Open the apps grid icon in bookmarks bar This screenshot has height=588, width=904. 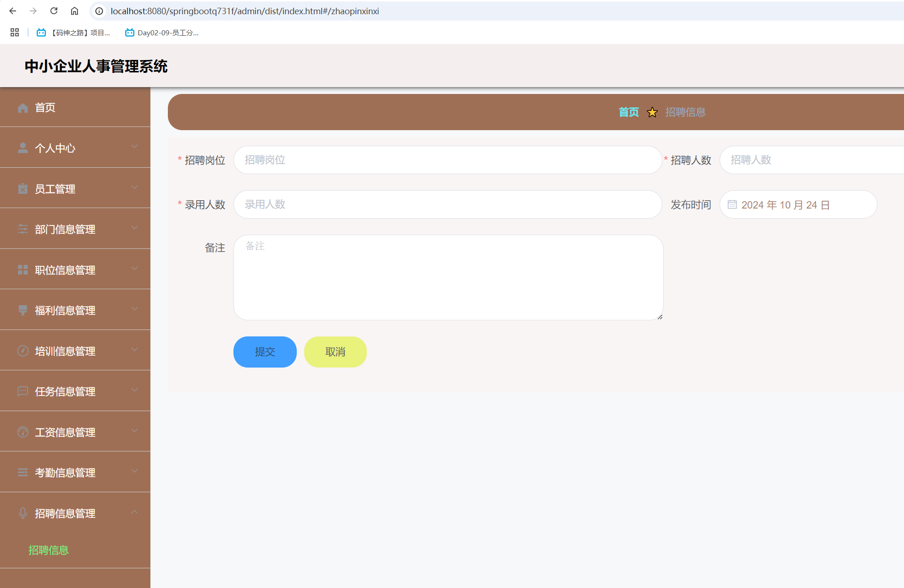15,33
